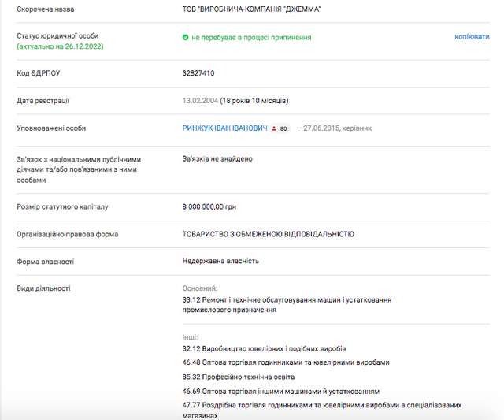Screen dimensions: 504x420
Task: Select activity 32.12 jewelry manufacturing
Action: click(264, 348)
